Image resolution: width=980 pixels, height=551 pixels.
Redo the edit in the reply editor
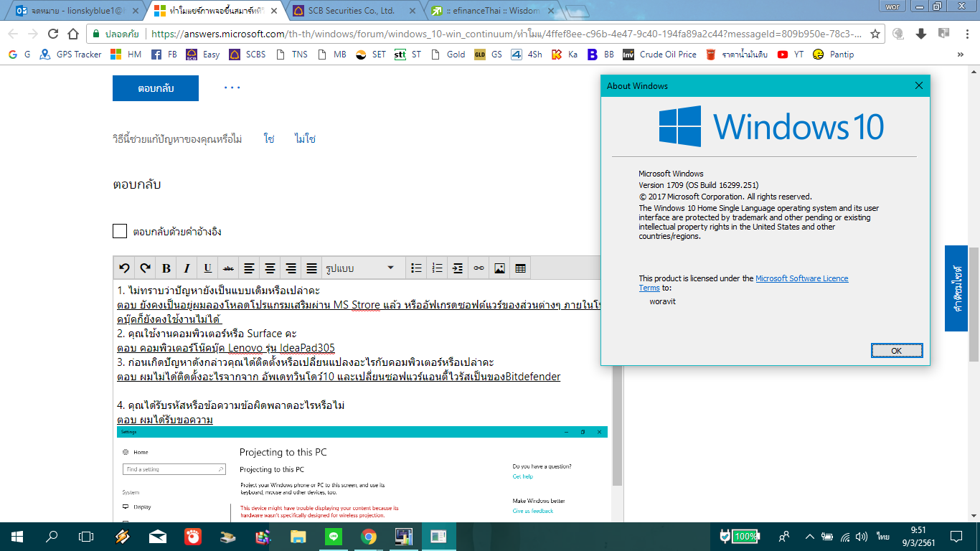(145, 268)
